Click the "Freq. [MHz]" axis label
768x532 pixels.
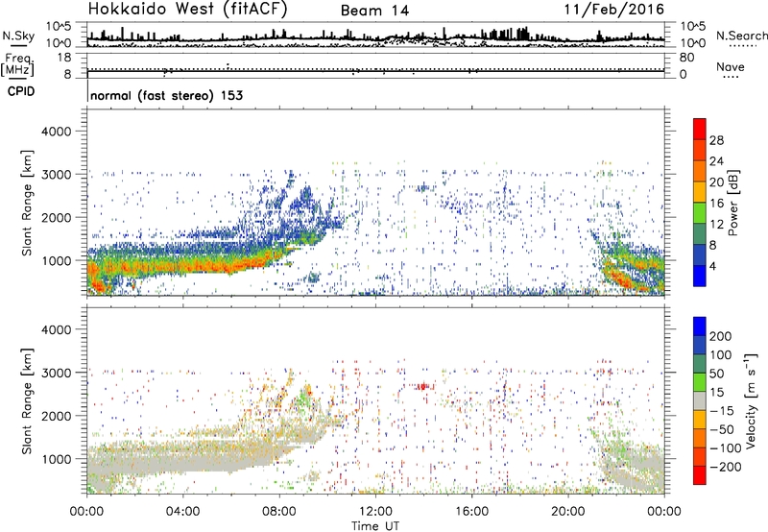coord(17,64)
